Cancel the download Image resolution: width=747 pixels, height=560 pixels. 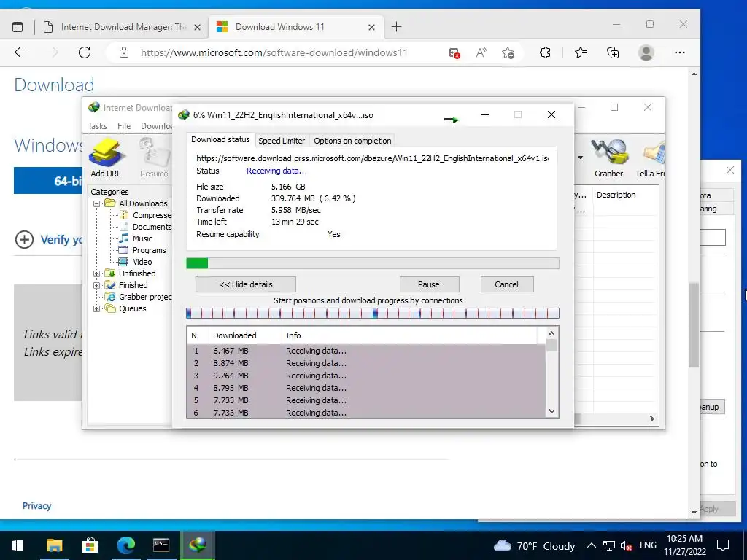tap(506, 284)
